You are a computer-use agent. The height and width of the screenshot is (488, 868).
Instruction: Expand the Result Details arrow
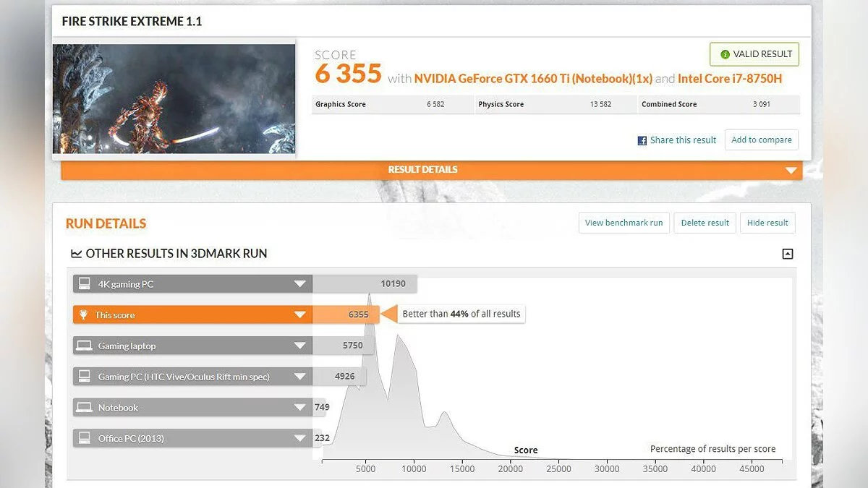[x=791, y=171]
